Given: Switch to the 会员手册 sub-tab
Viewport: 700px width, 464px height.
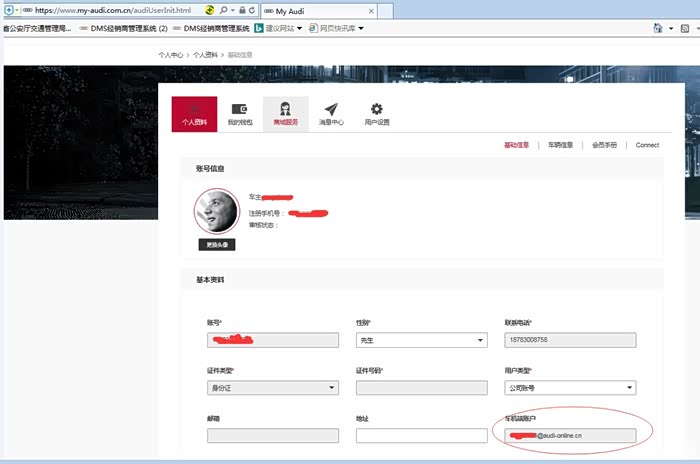Looking at the screenshot, I should [x=605, y=145].
